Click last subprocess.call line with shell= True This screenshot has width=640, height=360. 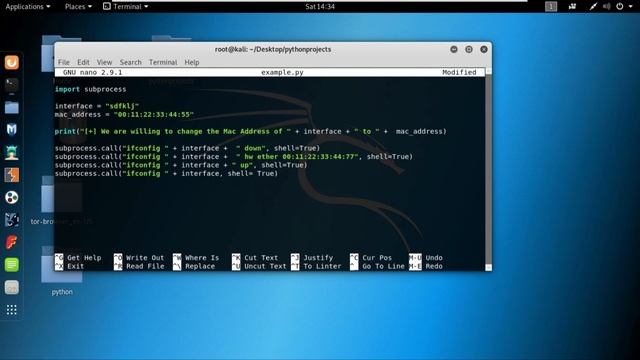(x=166, y=174)
